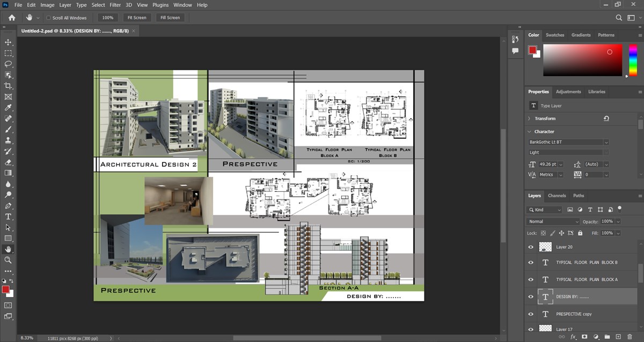The width and height of the screenshot is (644, 342).
Task: Open the Normal blend mode dropdown
Action: pos(554,221)
